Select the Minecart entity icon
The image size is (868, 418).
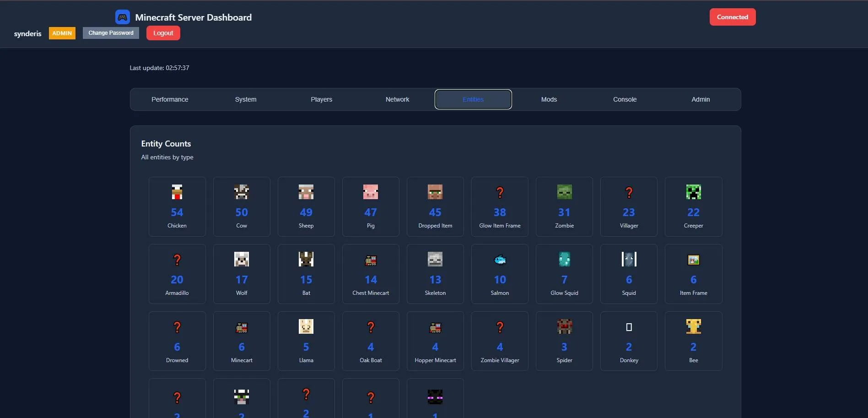[x=242, y=327]
